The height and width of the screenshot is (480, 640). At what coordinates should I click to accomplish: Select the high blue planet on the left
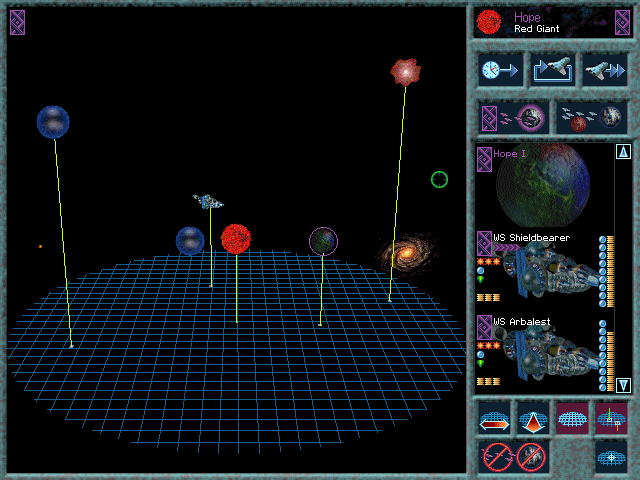point(53,122)
